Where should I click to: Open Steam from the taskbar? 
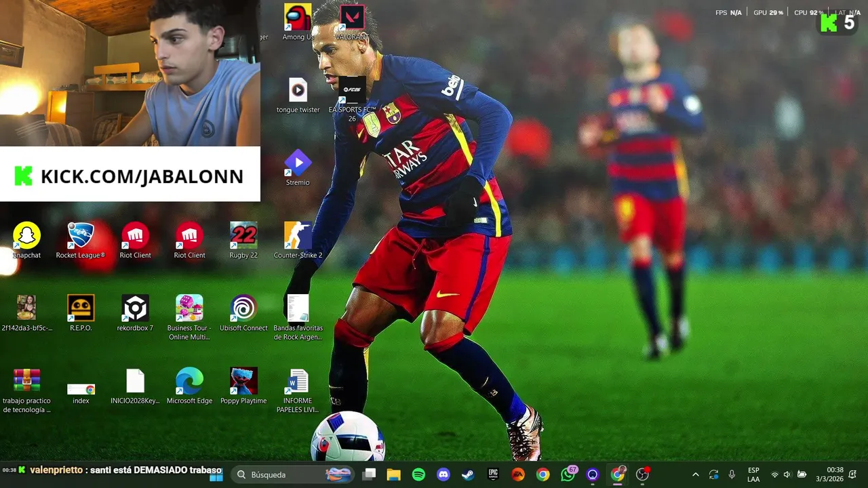click(468, 474)
